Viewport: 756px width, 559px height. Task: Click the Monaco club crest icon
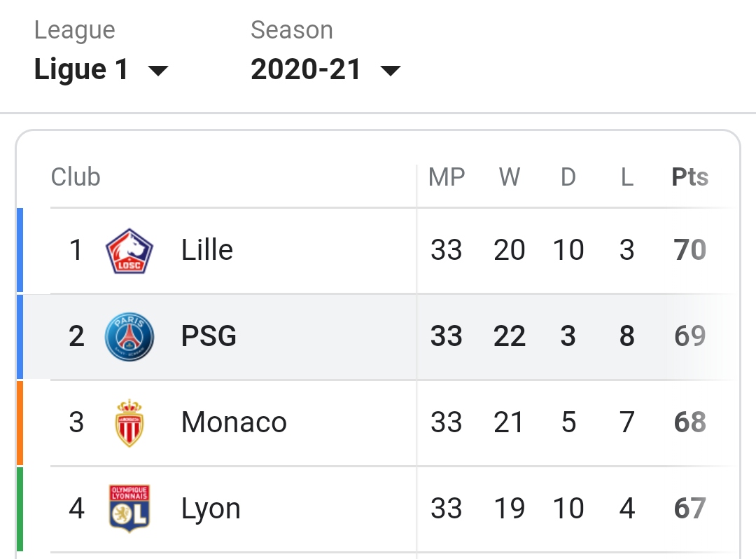[x=129, y=423]
